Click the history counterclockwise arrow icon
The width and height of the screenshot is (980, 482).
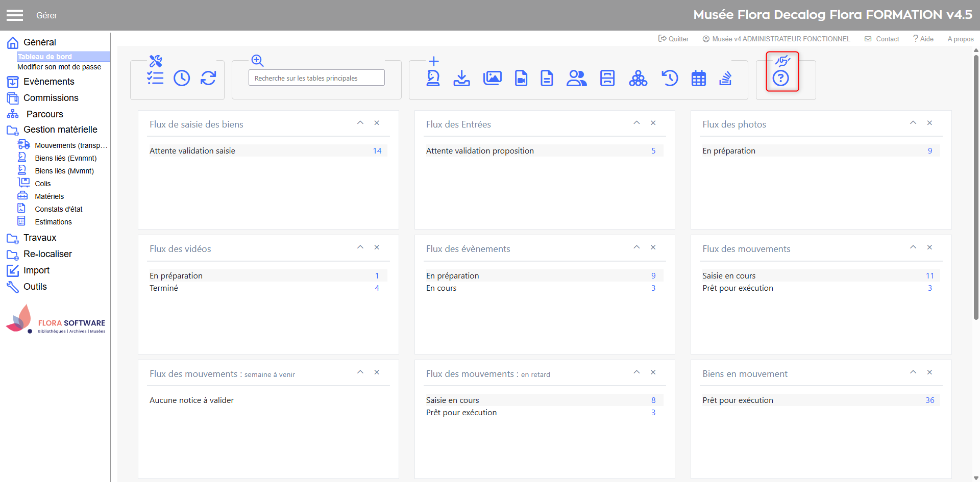pos(669,78)
